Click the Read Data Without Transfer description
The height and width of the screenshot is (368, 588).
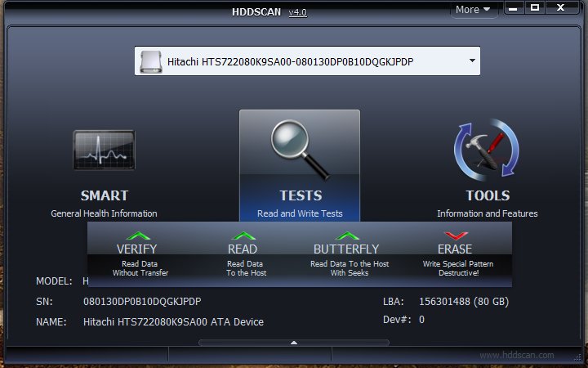[140, 268]
